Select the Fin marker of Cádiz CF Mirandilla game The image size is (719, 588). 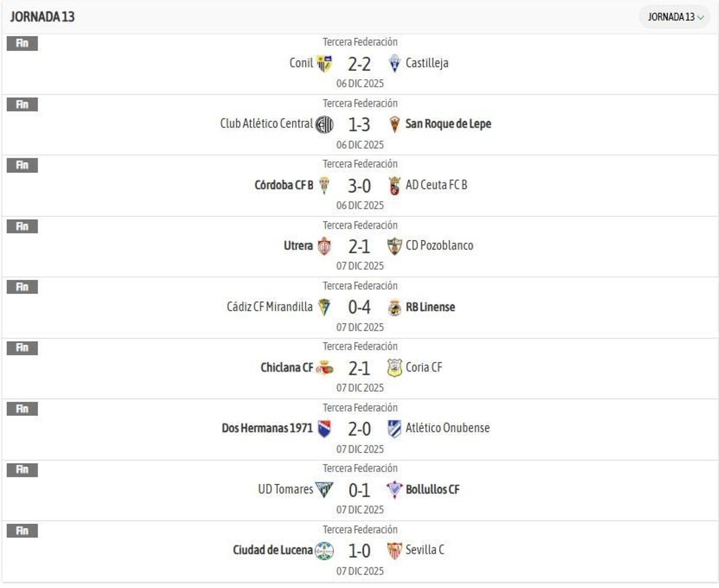(21, 286)
